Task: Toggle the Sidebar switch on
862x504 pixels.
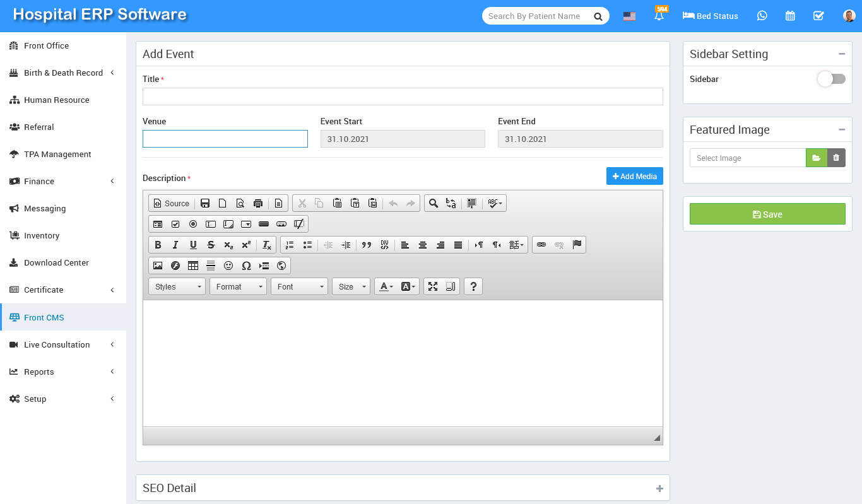Action: [x=831, y=79]
